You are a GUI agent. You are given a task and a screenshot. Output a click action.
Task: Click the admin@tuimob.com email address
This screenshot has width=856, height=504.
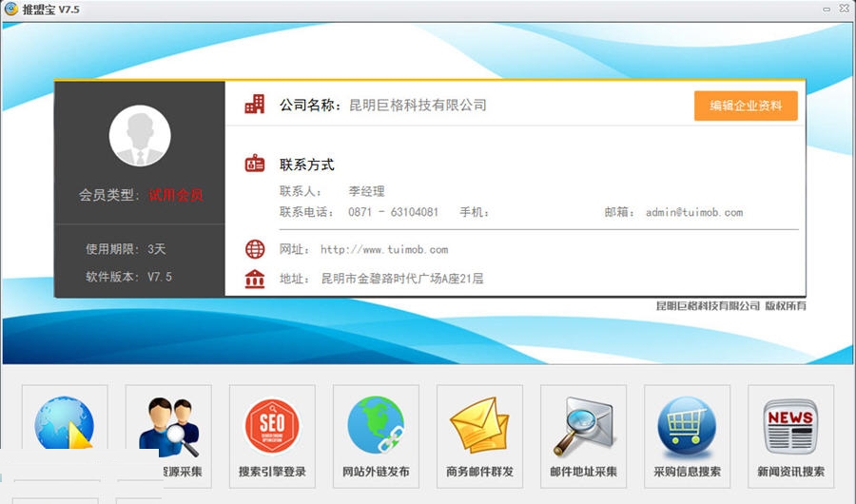[x=694, y=212]
